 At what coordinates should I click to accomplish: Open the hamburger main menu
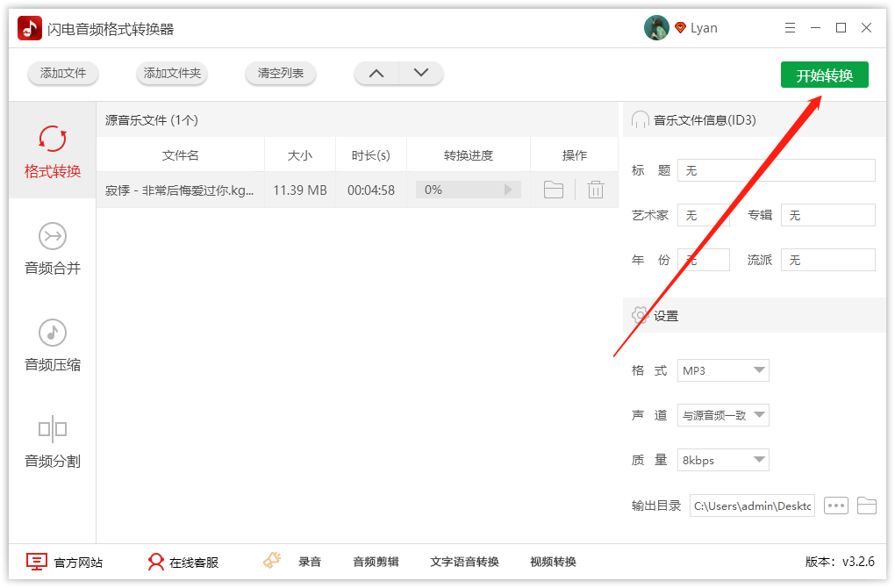(790, 28)
